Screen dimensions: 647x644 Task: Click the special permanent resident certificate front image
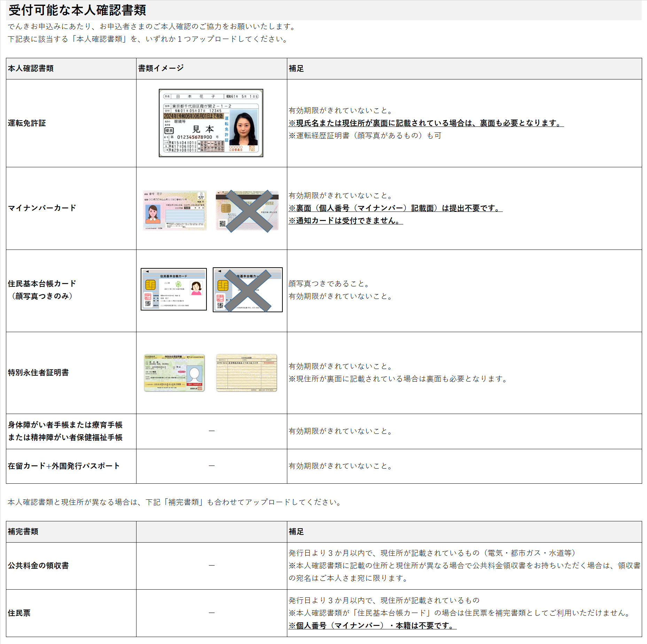coord(174,373)
